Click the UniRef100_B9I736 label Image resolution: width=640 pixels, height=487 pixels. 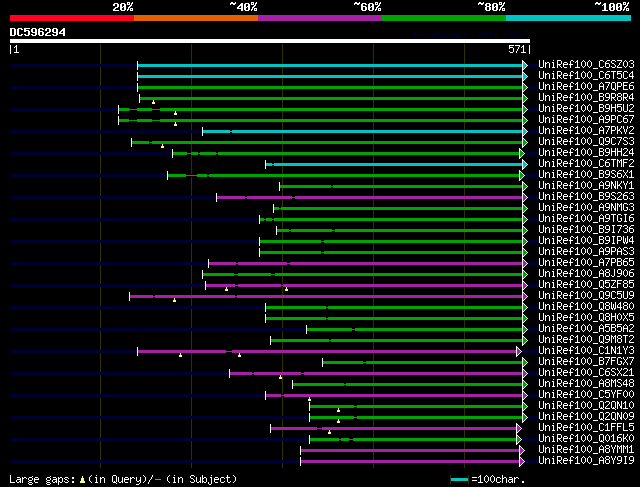coord(586,229)
